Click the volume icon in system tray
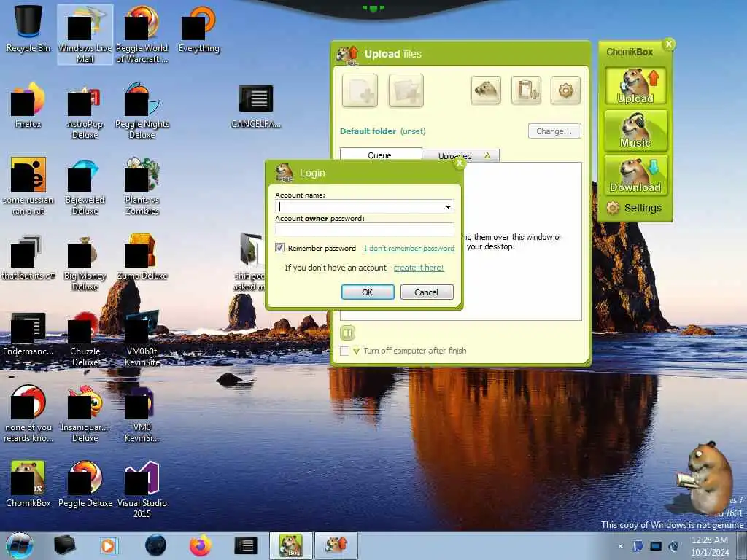747x560 pixels. (673, 546)
